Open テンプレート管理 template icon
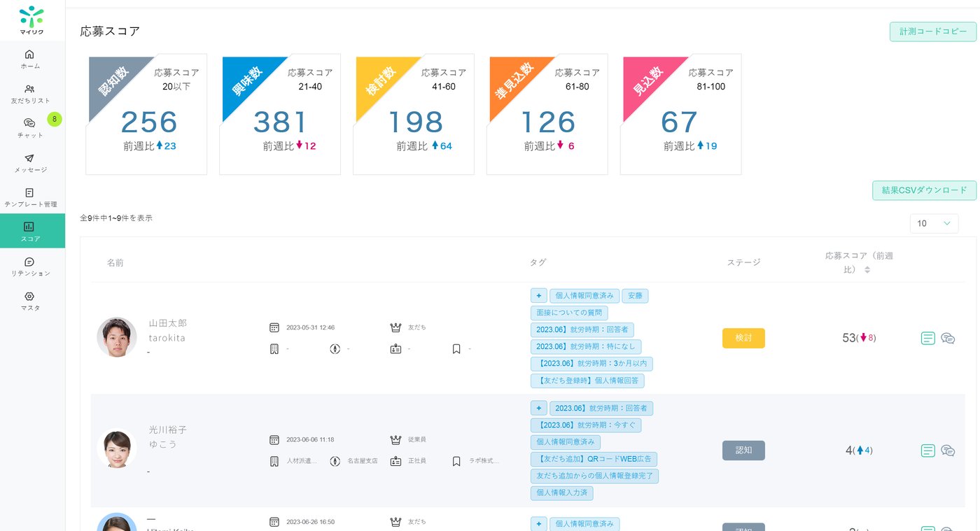This screenshot has height=531, width=980. tap(29, 192)
